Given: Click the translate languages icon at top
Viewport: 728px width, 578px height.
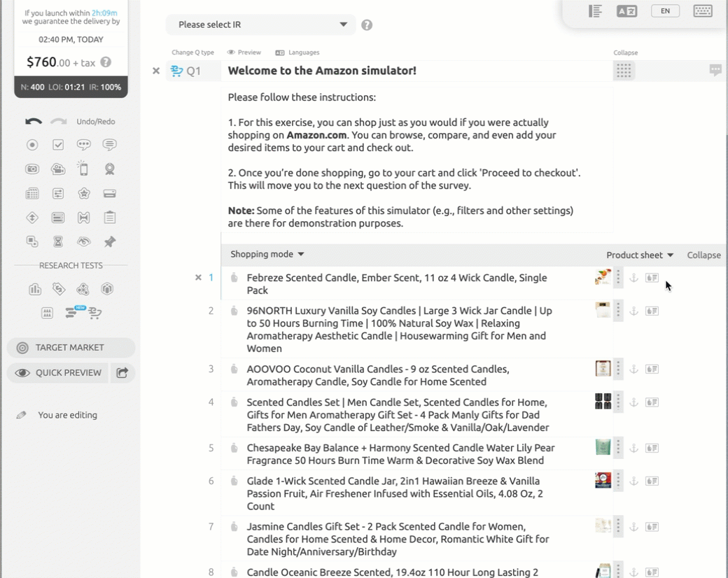Looking at the screenshot, I should [x=626, y=10].
